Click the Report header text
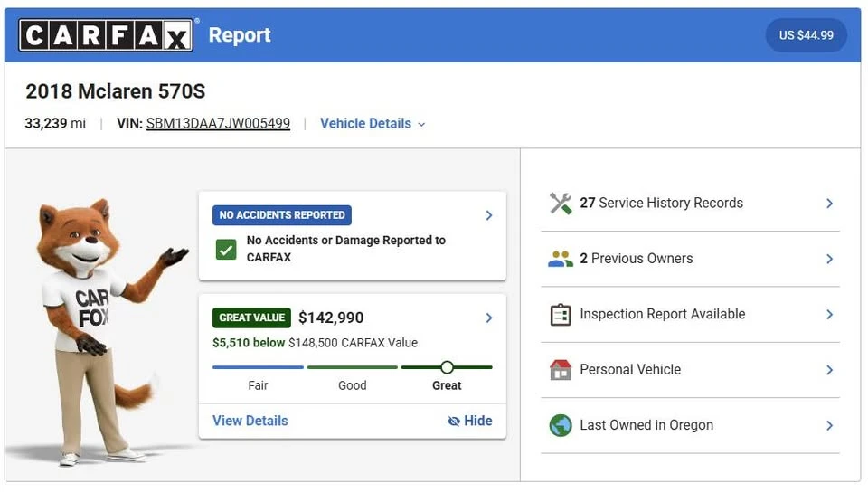Screen dimensions: 868x493 [x=240, y=35]
